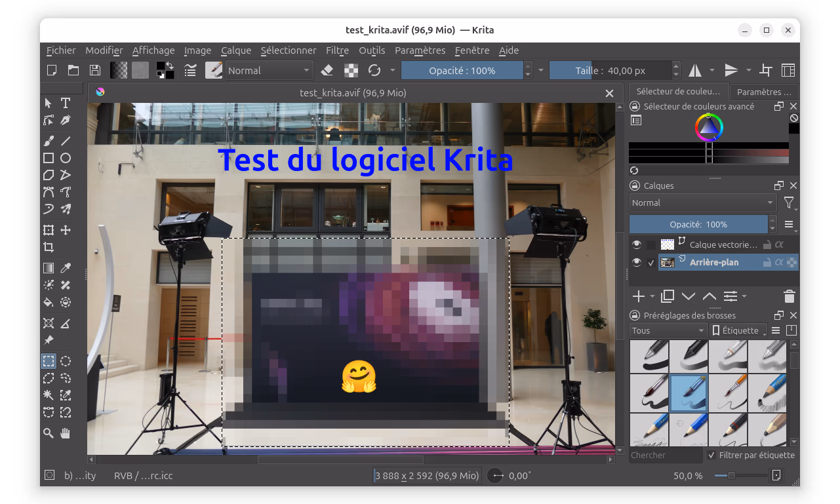Open the Calque menu
This screenshot has height=504, width=840.
pyautogui.click(x=236, y=50)
